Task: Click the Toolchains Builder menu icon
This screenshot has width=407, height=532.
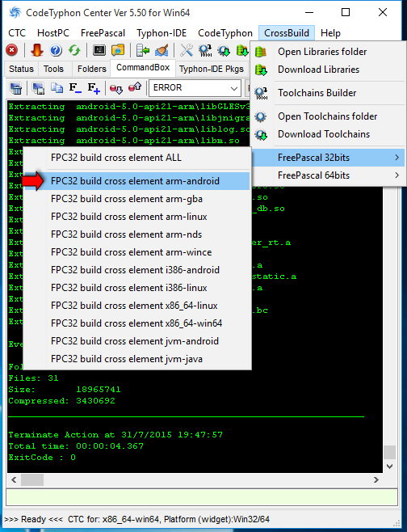Action: point(261,93)
